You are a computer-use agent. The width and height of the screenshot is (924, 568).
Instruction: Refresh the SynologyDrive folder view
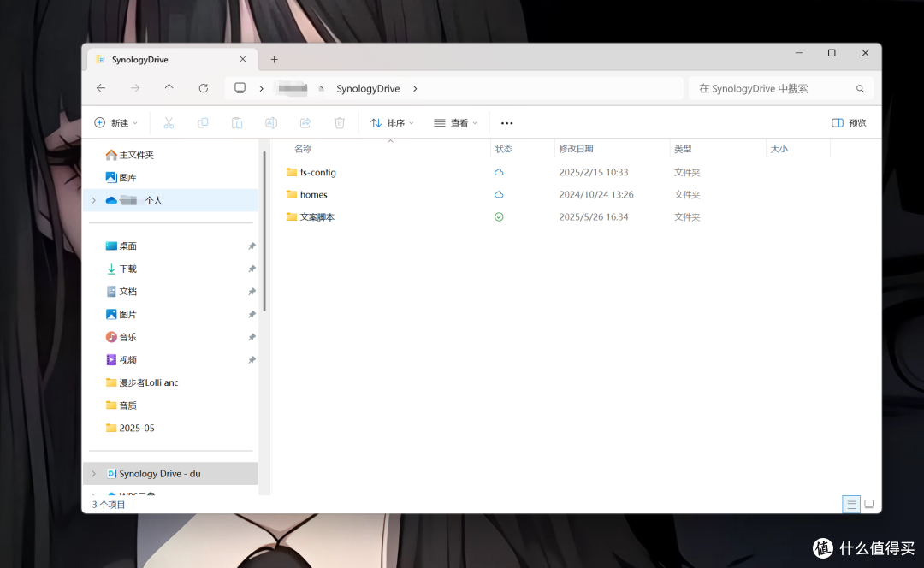click(204, 88)
